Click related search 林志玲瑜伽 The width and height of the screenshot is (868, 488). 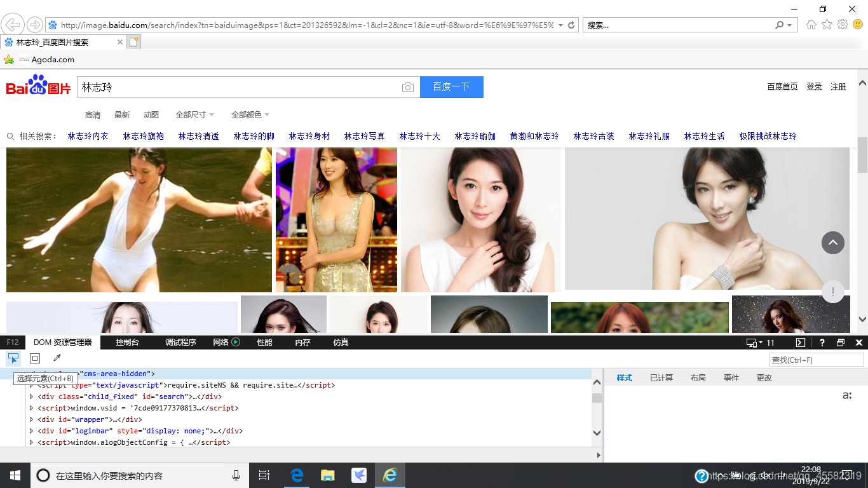(475, 136)
